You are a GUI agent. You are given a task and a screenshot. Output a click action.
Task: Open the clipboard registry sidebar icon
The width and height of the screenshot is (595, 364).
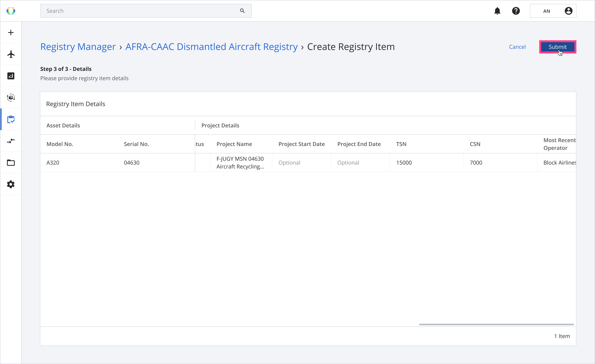tap(11, 119)
